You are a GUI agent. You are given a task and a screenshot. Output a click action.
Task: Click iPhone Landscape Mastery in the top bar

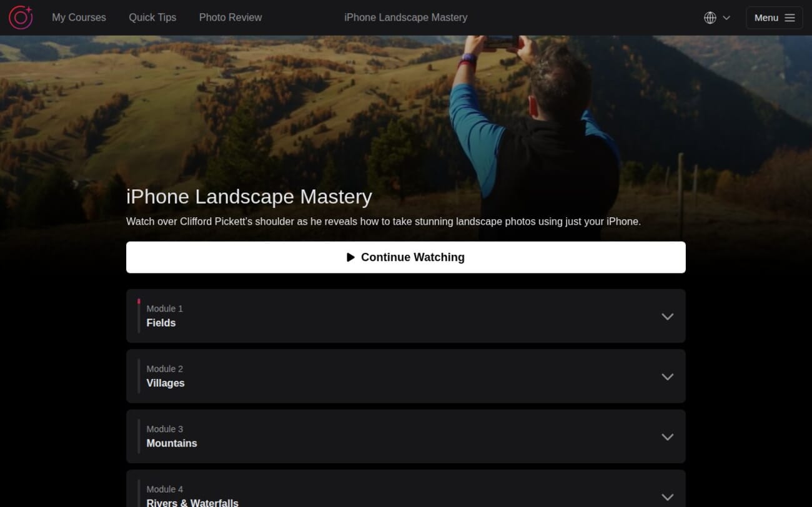pyautogui.click(x=406, y=17)
